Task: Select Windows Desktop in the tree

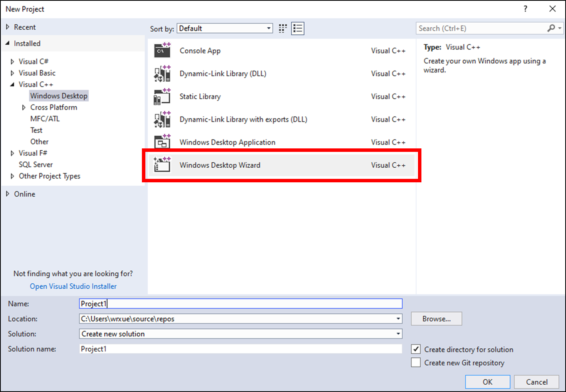Action: pyautogui.click(x=59, y=96)
